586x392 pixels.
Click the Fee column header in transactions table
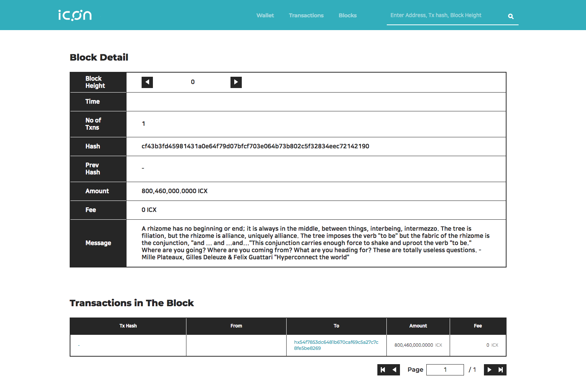tap(478, 326)
